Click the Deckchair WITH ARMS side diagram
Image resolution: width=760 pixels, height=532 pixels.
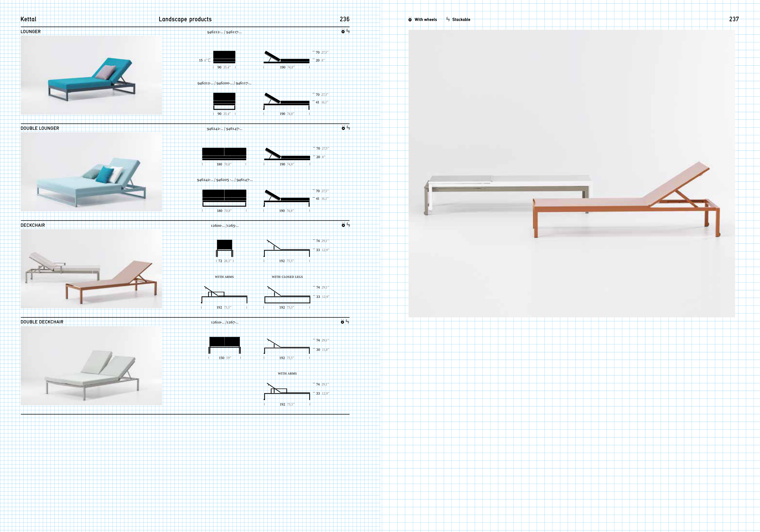click(x=224, y=295)
